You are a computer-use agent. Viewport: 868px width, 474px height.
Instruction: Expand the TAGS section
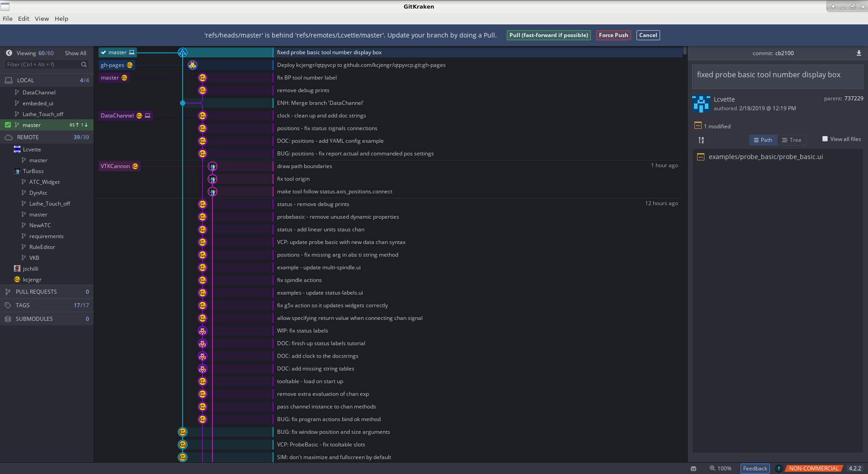(x=47, y=305)
